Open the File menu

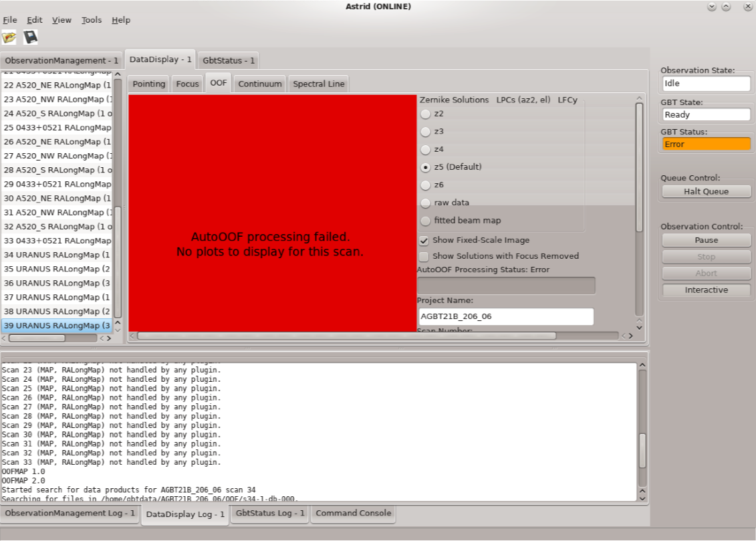9,20
